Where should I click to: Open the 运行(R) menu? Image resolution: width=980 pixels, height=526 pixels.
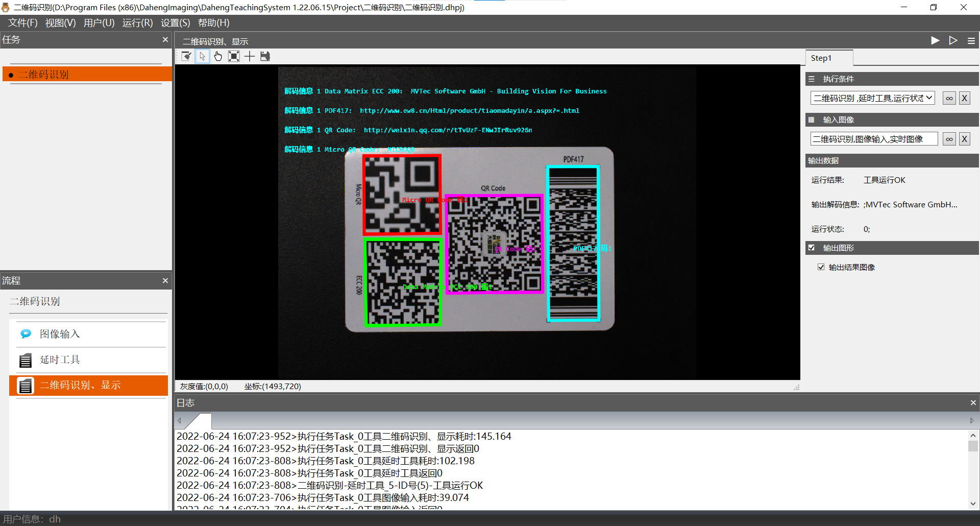[137, 23]
